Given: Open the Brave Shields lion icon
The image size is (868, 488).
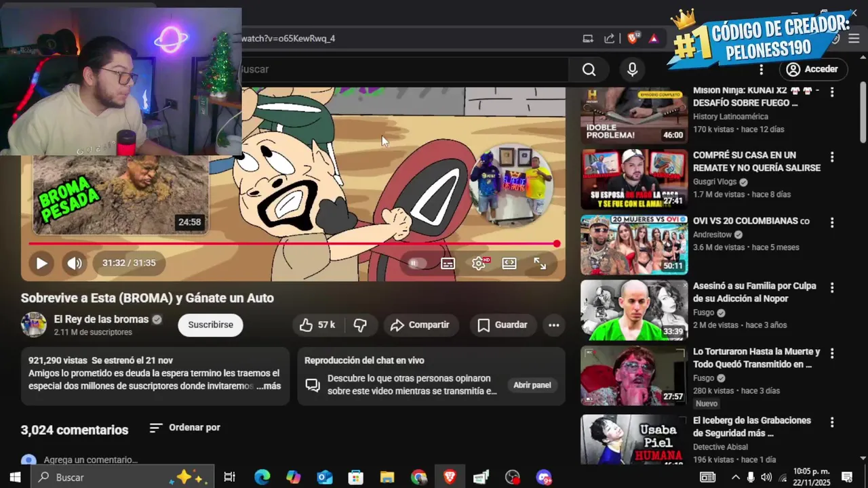Looking at the screenshot, I should (x=633, y=38).
